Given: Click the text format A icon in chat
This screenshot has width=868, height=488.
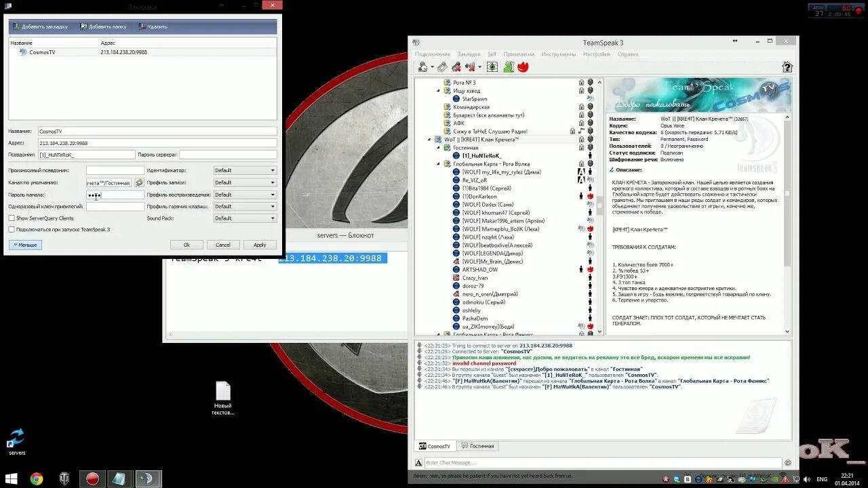Looking at the screenshot, I should (419, 462).
